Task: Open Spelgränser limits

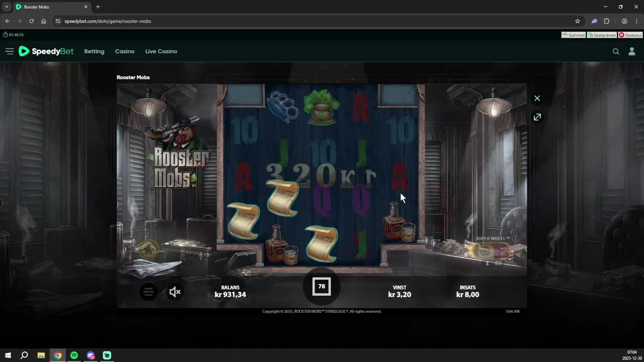Action: (602, 35)
